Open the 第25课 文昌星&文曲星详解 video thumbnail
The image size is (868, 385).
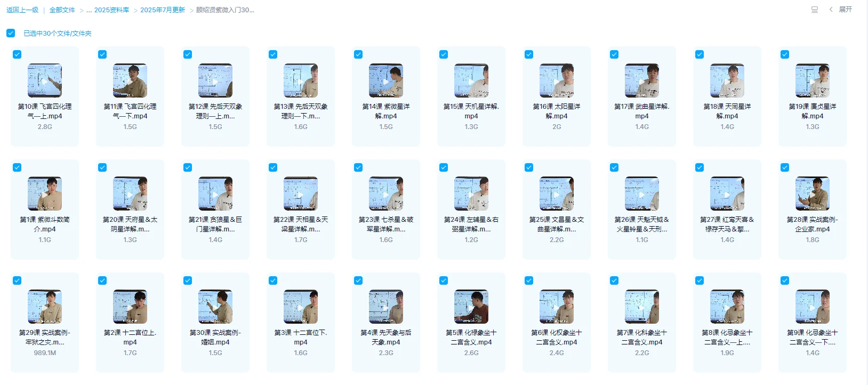click(557, 194)
